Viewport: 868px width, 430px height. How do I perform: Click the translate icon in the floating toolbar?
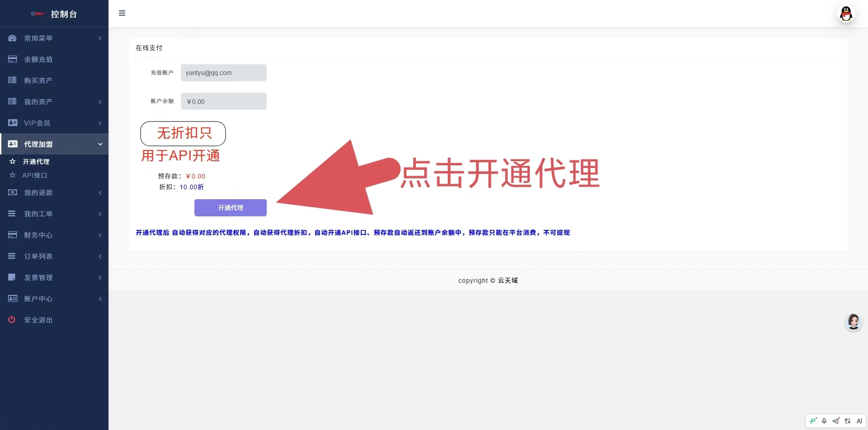pos(848,421)
